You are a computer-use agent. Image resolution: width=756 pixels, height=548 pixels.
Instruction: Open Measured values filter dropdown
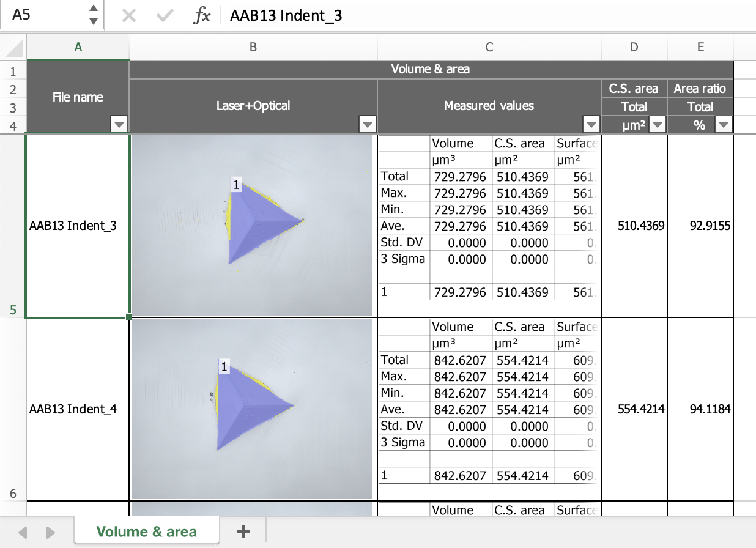point(591,125)
